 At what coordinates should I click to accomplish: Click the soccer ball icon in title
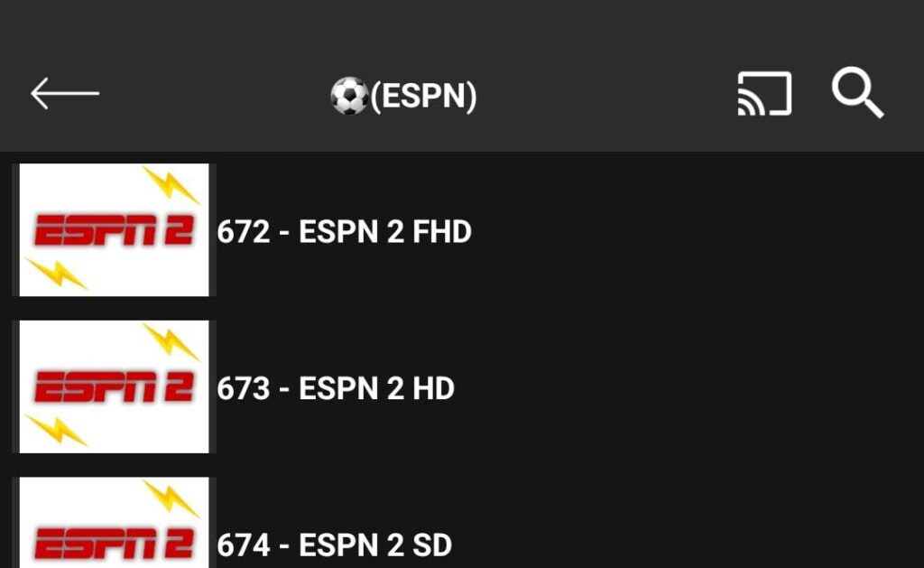pyautogui.click(x=349, y=96)
